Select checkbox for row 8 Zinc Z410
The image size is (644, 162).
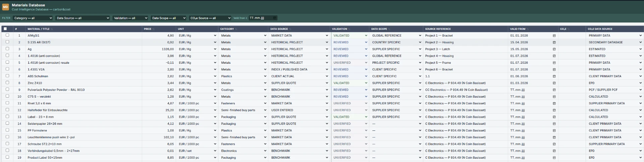7,83
